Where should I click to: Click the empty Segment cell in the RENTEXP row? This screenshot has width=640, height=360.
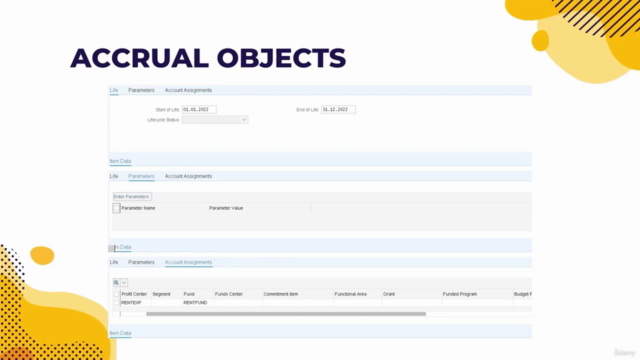coord(167,303)
